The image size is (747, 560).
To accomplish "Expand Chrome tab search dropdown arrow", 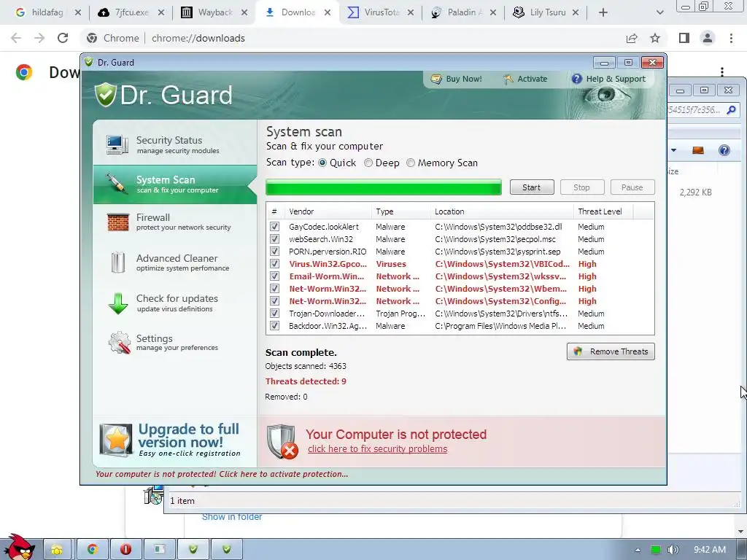I will point(659,12).
